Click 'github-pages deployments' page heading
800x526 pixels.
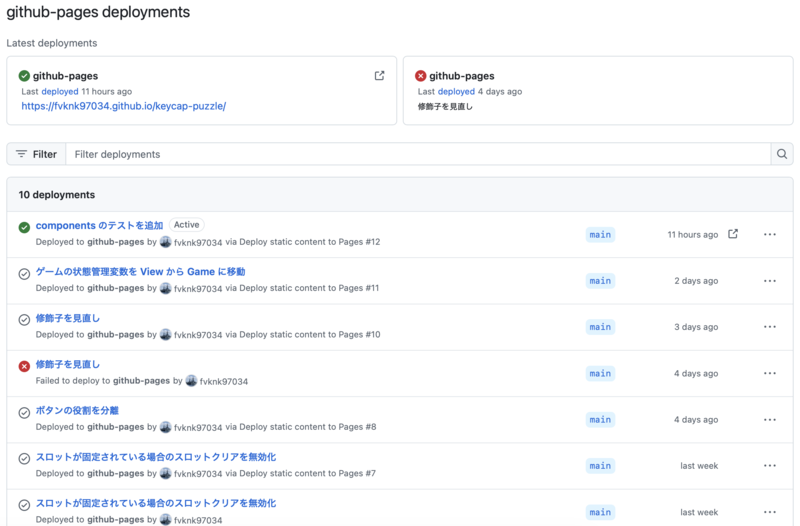[98, 12]
